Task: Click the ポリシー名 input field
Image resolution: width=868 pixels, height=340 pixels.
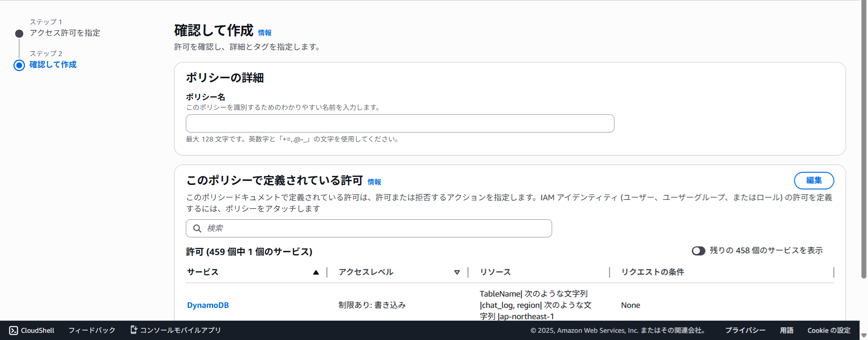Action: point(400,123)
